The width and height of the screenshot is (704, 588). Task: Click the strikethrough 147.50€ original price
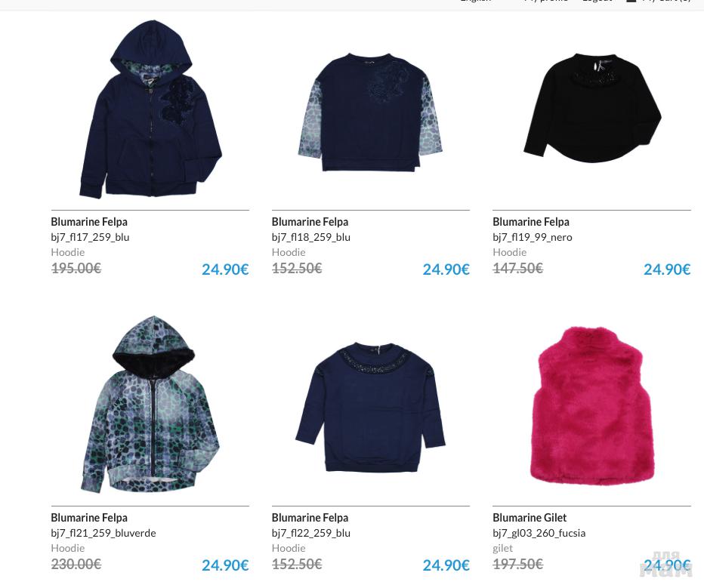coord(517,268)
